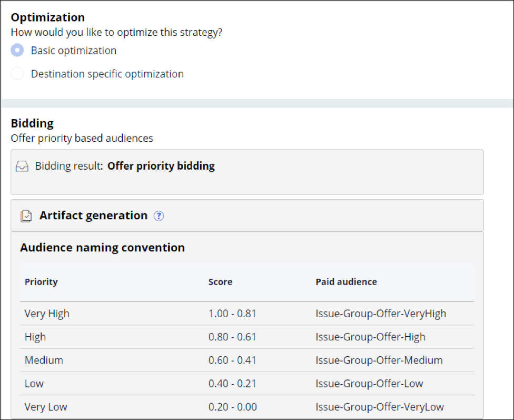Click the Artifact generation document icon
This screenshot has width=514, height=420.
tap(26, 216)
